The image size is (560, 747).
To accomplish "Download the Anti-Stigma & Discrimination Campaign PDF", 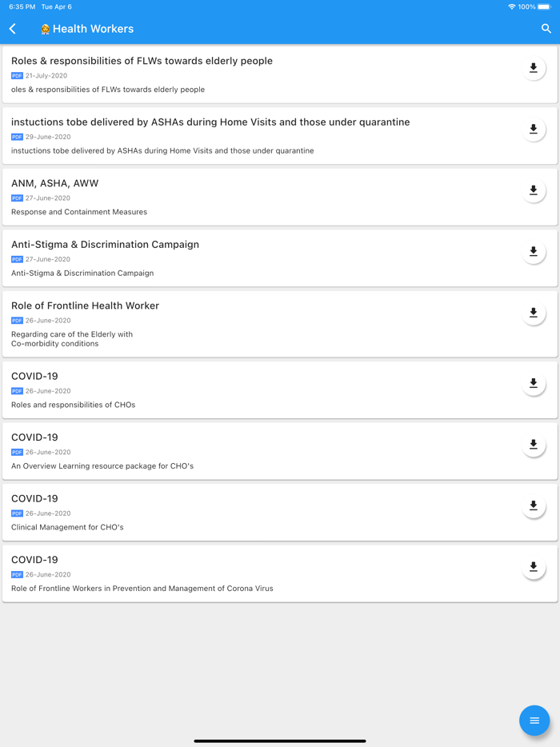I will pyautogui.click(x=534, y=252).
